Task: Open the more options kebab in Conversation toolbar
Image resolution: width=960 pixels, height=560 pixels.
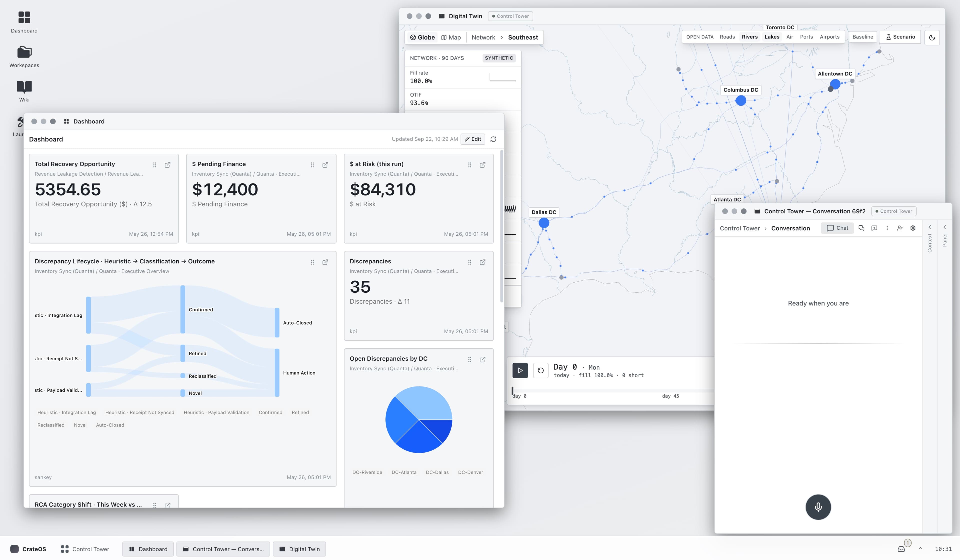Action: click(x=887, y=228)
